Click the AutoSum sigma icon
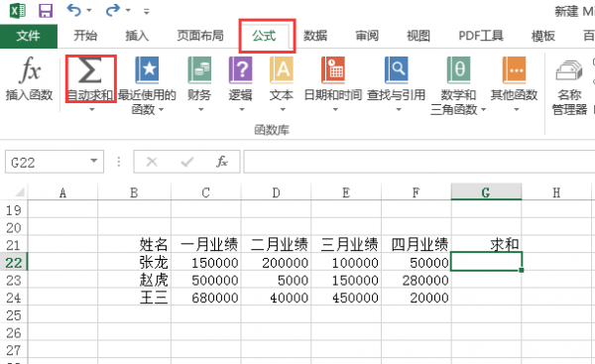595x364 pixels. tap(90, 70)
